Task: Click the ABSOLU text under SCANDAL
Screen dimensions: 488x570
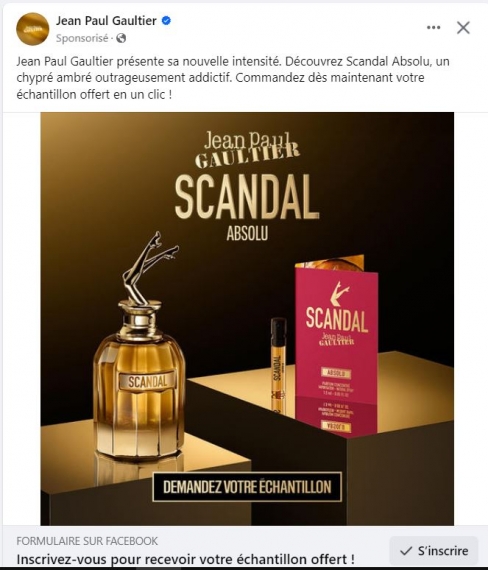Action: click(247, 233)
